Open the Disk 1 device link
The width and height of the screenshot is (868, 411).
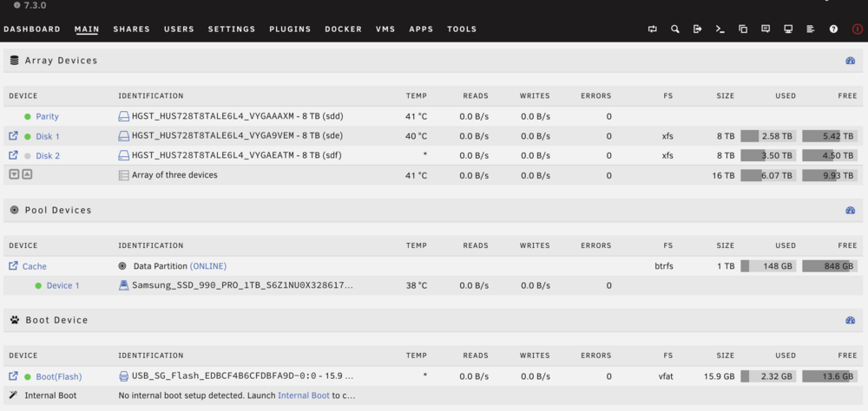click(48, 136)
